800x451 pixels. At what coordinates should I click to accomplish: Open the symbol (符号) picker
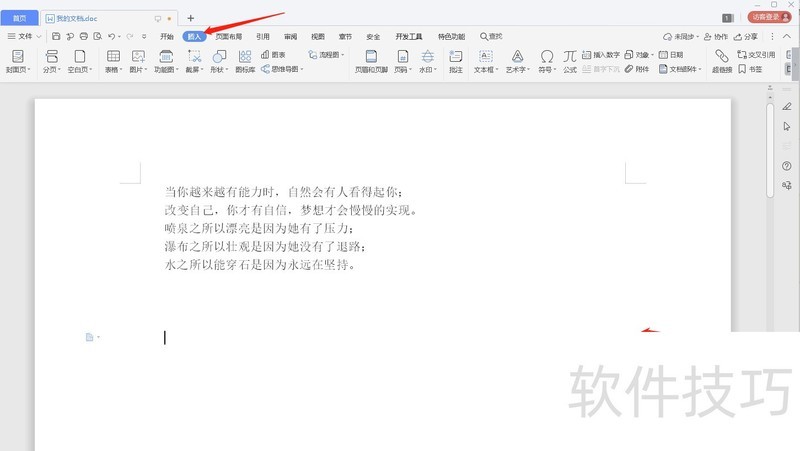pos(547,61)
